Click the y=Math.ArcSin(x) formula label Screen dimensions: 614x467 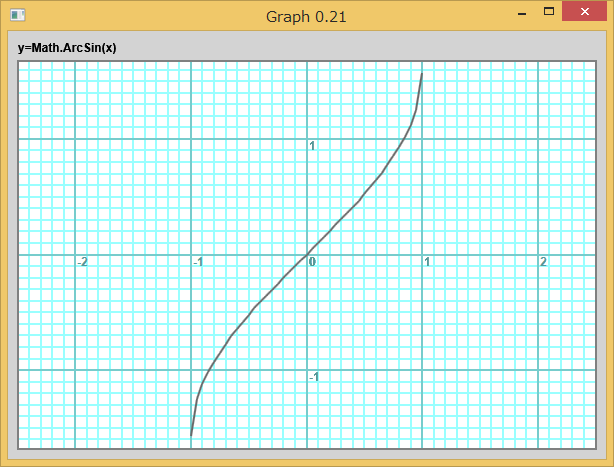point(67,48)
